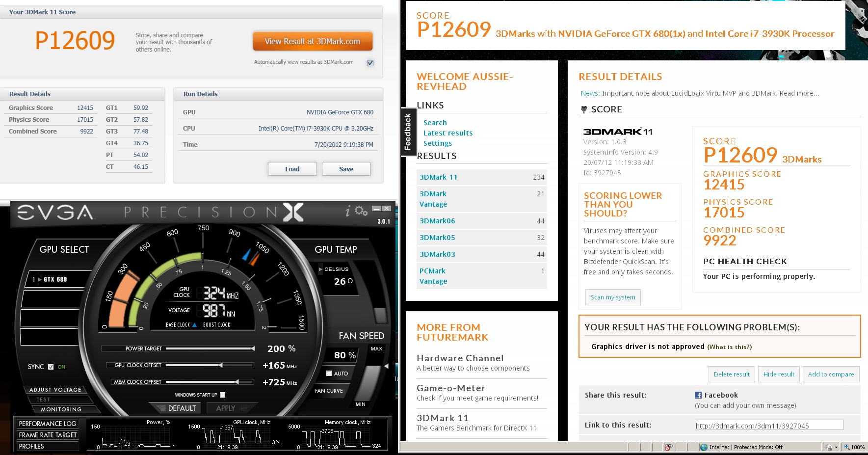868x455 pixels.
Task: Open the 3DMark Vantage results row
Action: click(x=481, y=199)
